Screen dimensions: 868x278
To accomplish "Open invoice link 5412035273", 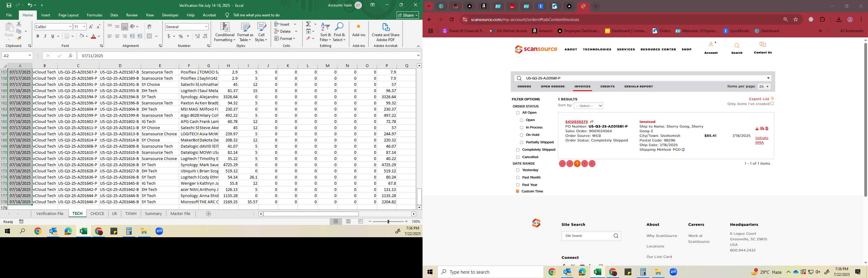I will click(576, 122).
